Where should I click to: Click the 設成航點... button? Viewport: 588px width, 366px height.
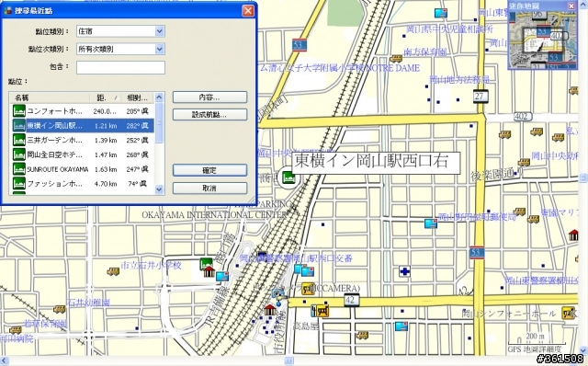coord(209,115)
